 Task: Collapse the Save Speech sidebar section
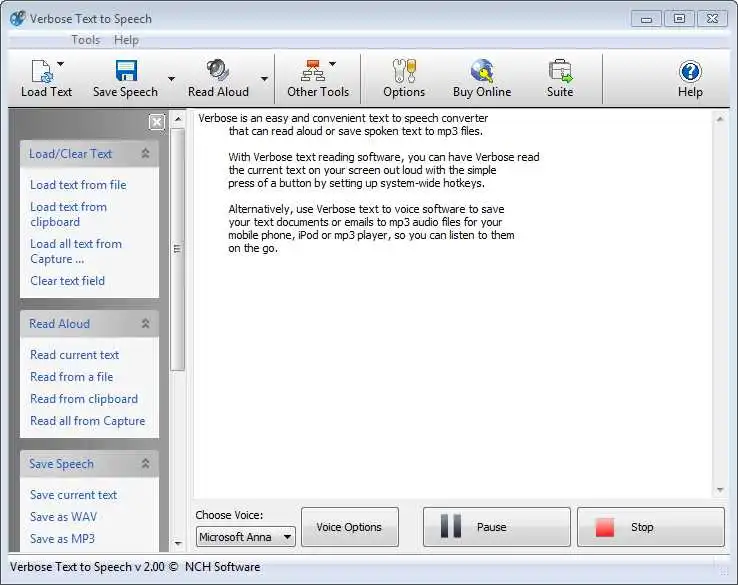click(x=145, y=464)
